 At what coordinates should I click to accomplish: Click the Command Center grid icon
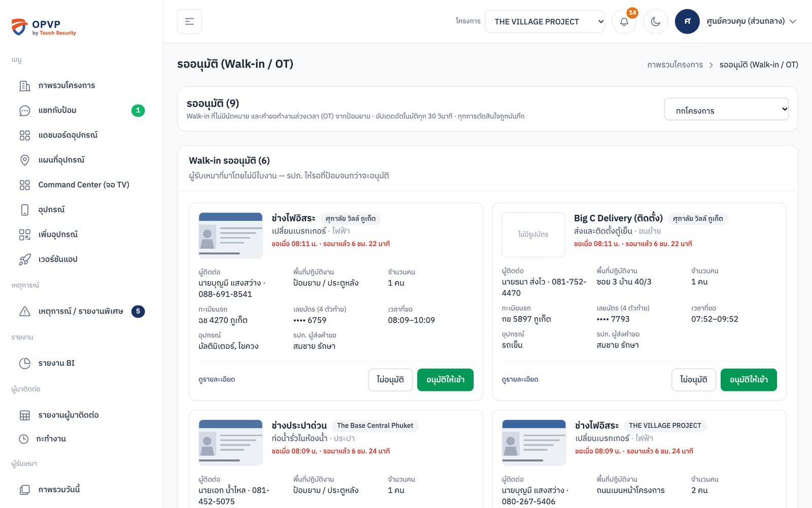click(x=24, y=185)
